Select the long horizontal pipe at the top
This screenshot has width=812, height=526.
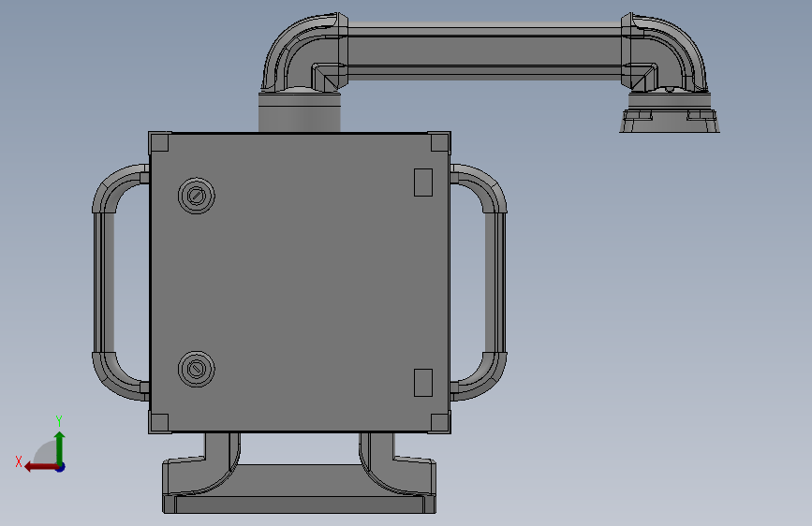coord(484,51)
